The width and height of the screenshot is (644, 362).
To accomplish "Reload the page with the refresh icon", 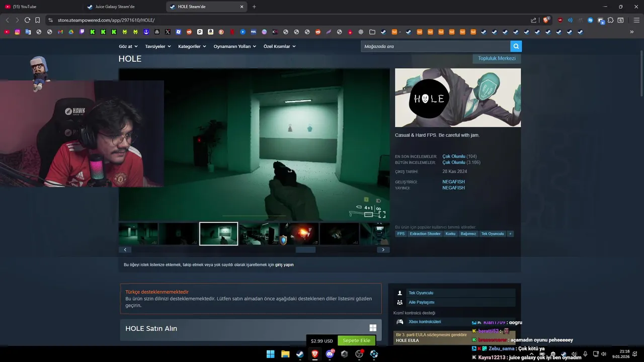I will (x=27, y=20).
